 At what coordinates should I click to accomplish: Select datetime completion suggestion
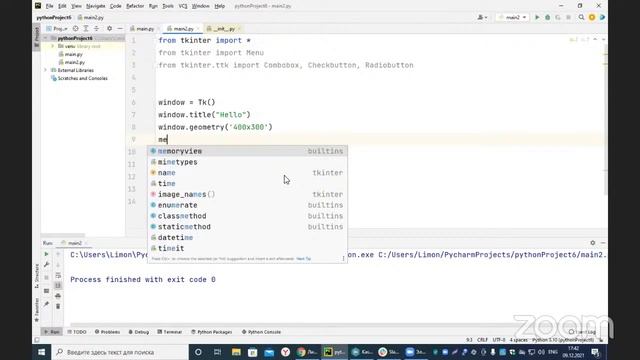[247, 238]
